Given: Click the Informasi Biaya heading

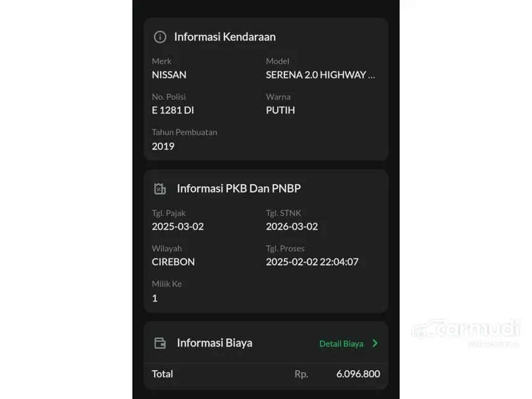Looking at the screenshot, I should 215,343.
